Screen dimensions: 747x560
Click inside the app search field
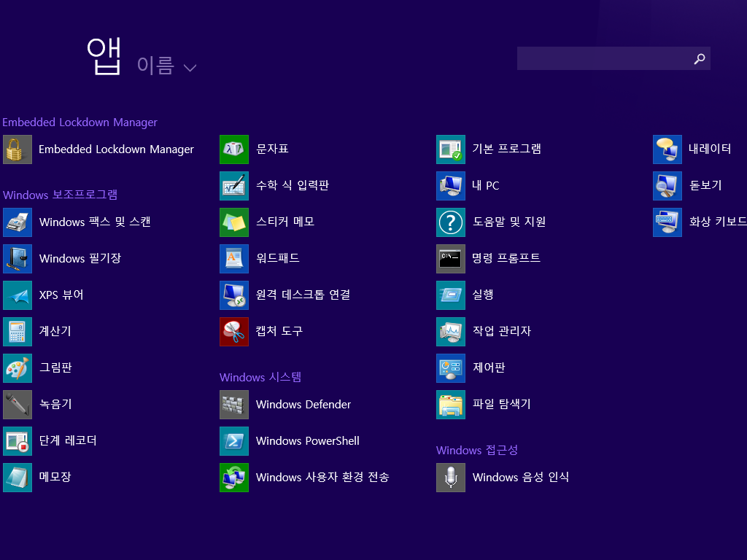point(603,58)
